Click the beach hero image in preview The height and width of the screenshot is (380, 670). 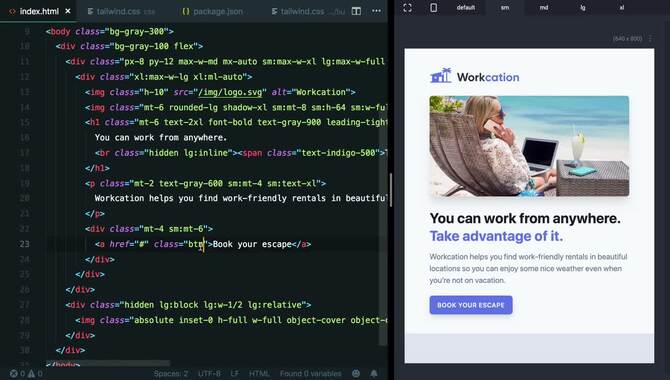pyautogui.click(x=529, y=146)
